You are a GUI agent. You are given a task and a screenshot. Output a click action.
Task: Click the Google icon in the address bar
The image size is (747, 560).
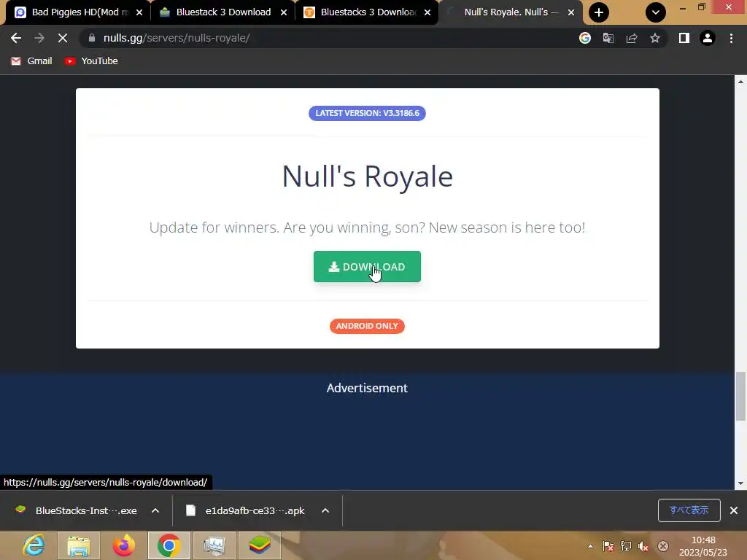tap(585, 38)
